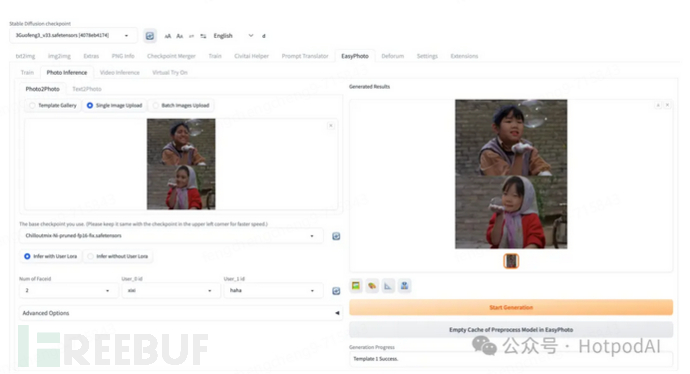Open the Extensions tab
This screenshot has width=690, height=374.
[464, 56]
